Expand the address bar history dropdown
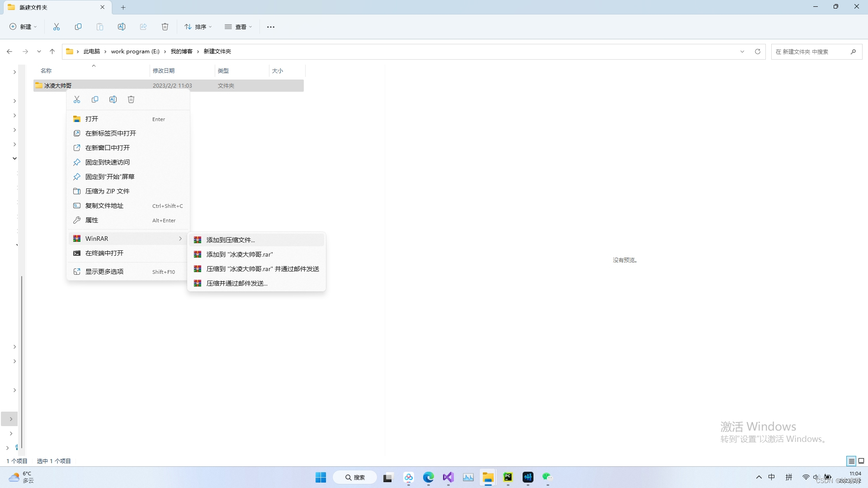 point(742,52)
